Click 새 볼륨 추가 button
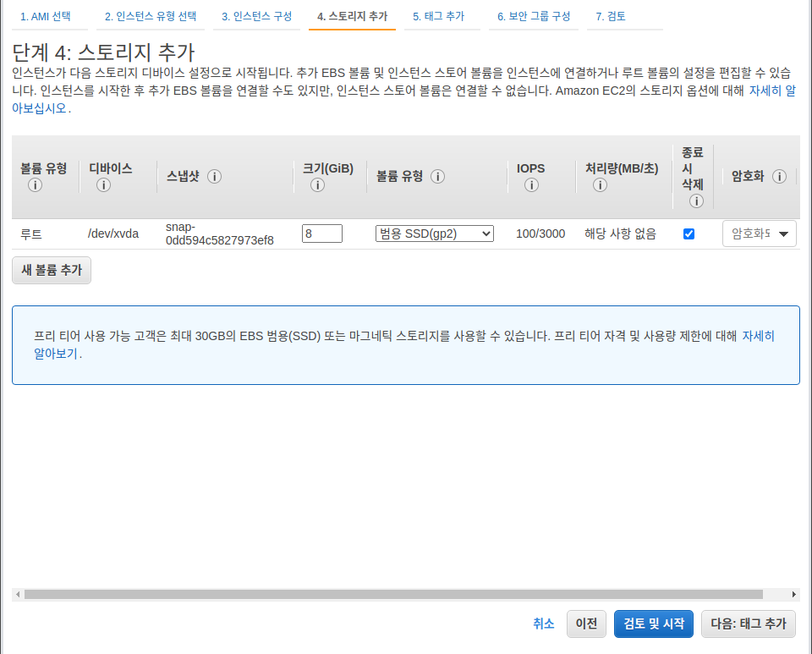This screenshot has height=654, width=812. click(52, 270)
